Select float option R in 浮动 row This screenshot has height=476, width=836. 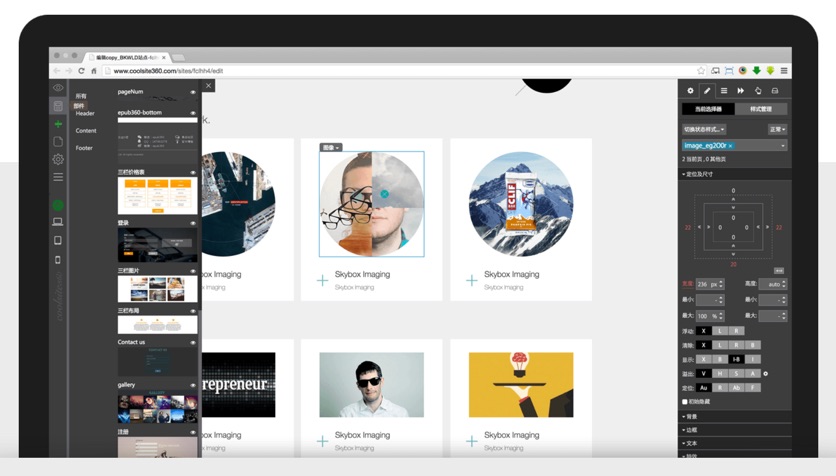[736, 331]
